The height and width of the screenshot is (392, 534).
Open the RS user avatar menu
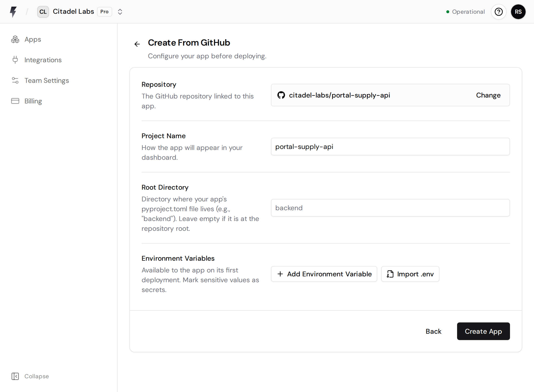pyautogui.click(x=518, y=12)
